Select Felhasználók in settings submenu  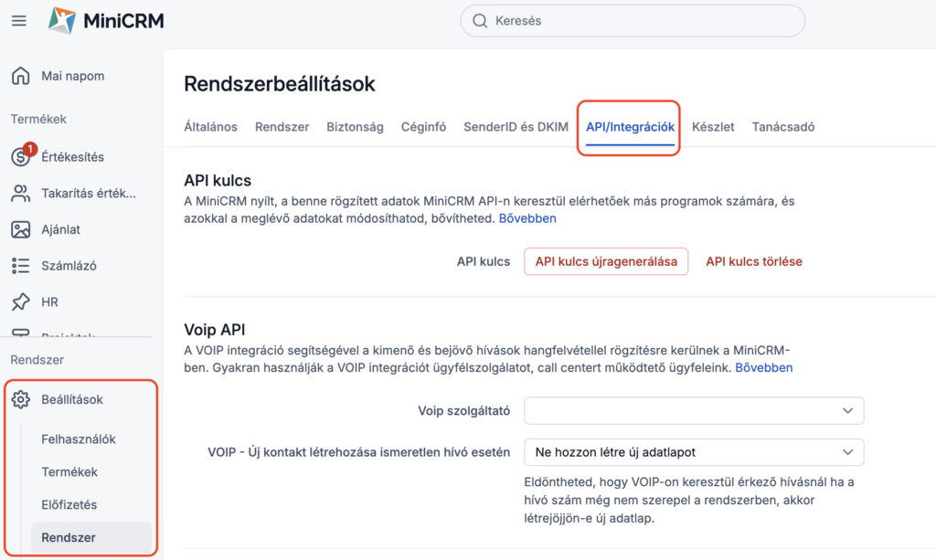click(x=79, y=439)
